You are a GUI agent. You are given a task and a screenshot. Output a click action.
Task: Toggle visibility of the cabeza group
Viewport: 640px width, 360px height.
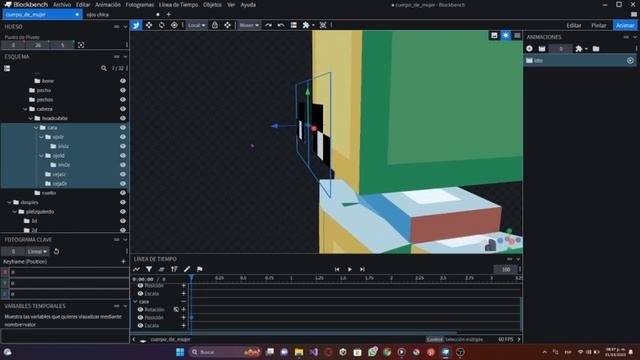click(123, 109)
